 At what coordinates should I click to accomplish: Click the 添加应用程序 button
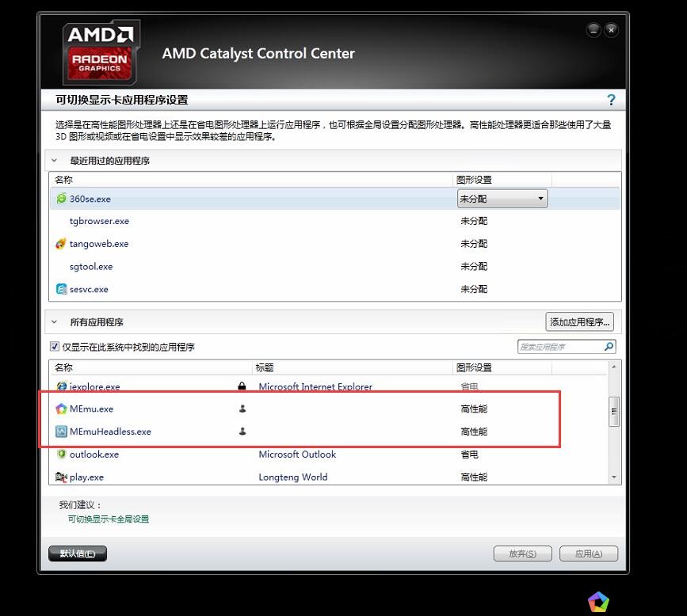(x=580, y=322)
